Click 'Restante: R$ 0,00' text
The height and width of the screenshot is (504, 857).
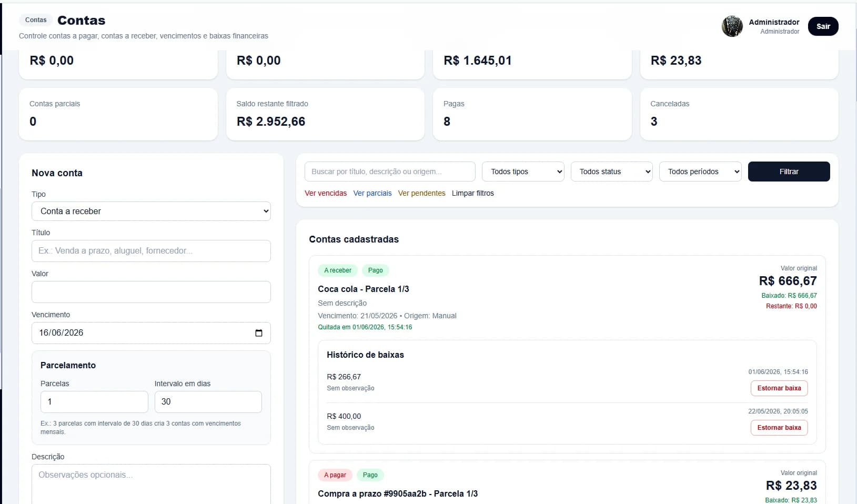pos(791,306)
